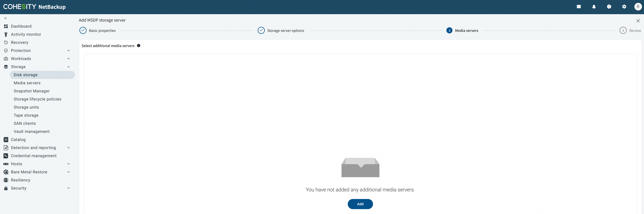Open the user profile avatar R
This screenshot has width=644, height=214.
pos(638,7)
